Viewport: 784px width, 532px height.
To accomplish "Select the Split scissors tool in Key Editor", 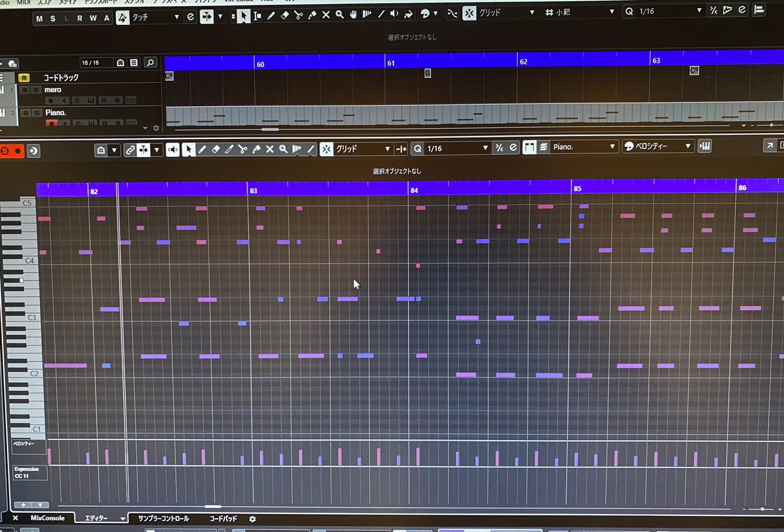I will click(243, 149).
